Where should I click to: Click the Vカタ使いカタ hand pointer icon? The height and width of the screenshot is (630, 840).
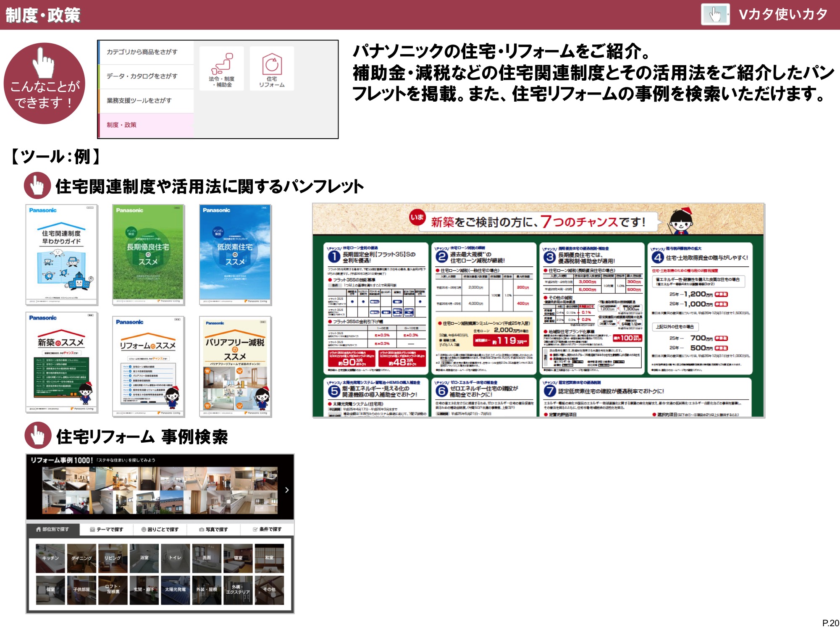715,15
